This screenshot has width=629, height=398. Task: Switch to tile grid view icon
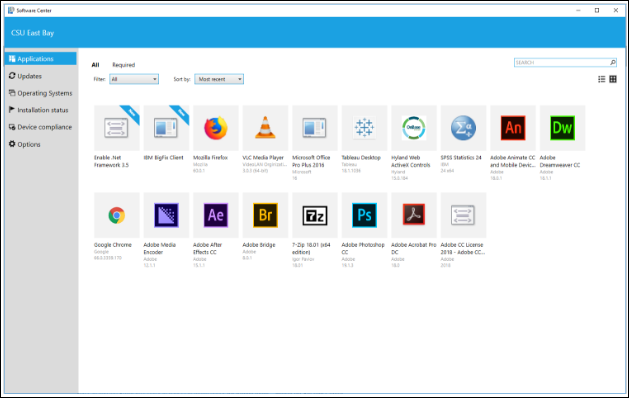pyautogui.click(x=613, y=79)
